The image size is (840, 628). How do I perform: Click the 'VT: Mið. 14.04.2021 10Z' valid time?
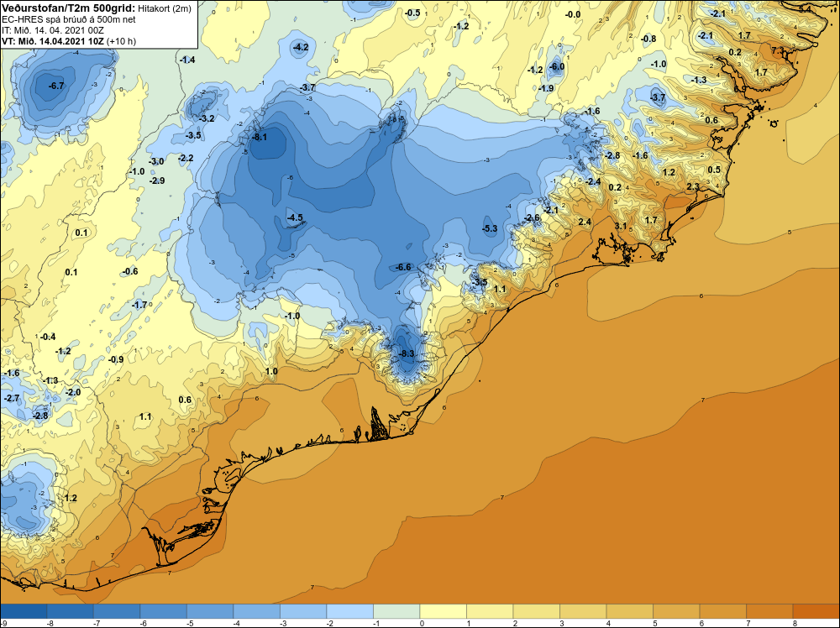pos(53,40)
